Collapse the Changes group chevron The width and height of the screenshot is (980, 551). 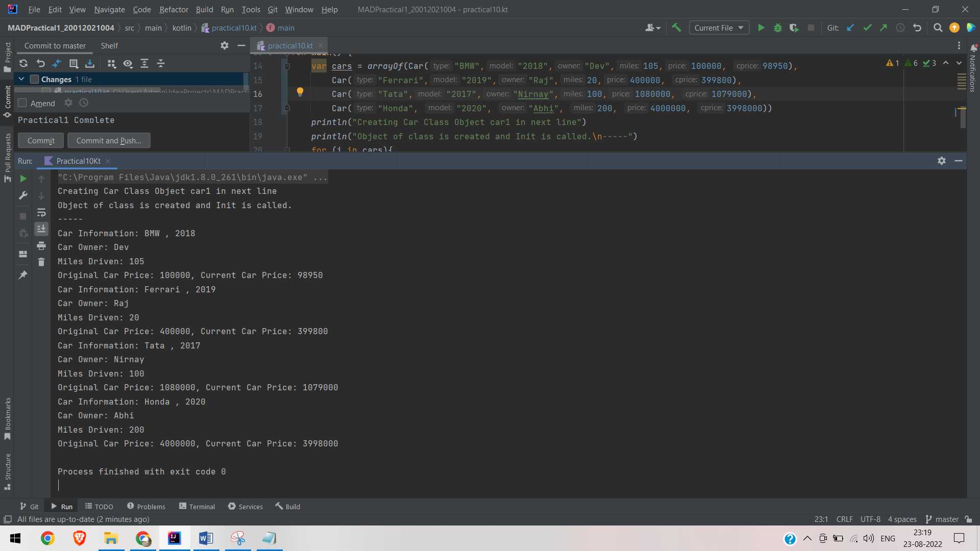(x=21, y=79)
